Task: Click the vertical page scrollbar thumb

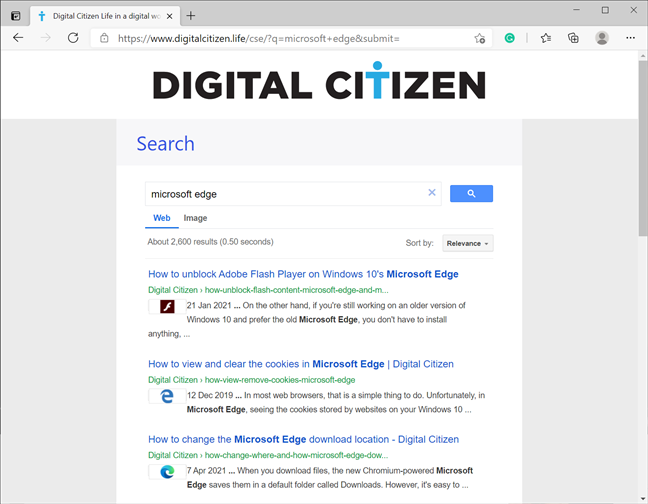Action: pyautogui.click(x=643, y=148)
